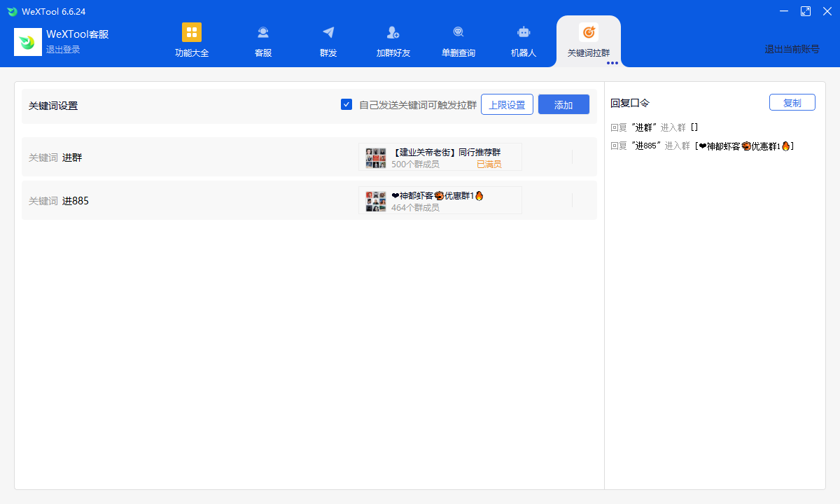
Task: Toggle 自己发送关键词可触发拉群 checkbox
Action: (346, 104)
